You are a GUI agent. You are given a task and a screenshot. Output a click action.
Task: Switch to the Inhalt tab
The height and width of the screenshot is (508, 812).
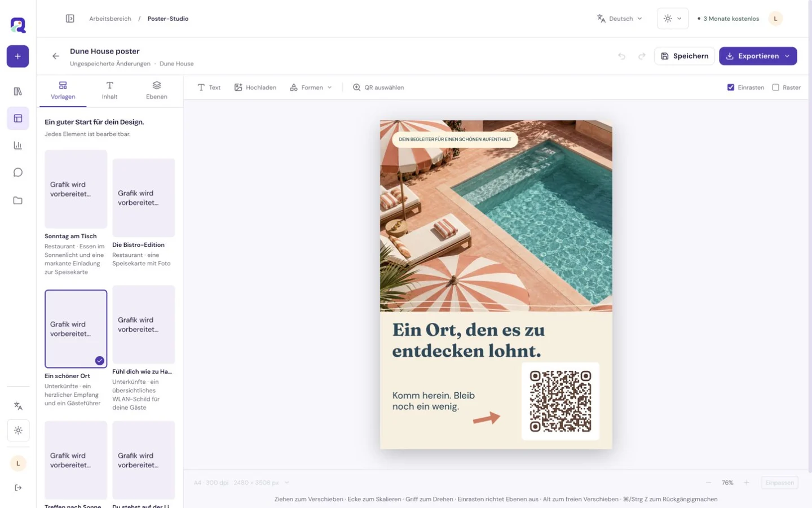(x=109, y=90)
